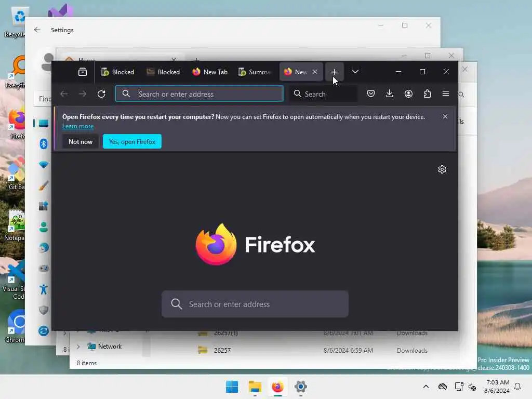The image size is (532, 399).
Task: Open notifications bell in taskbar
Action: pos(517,387)
